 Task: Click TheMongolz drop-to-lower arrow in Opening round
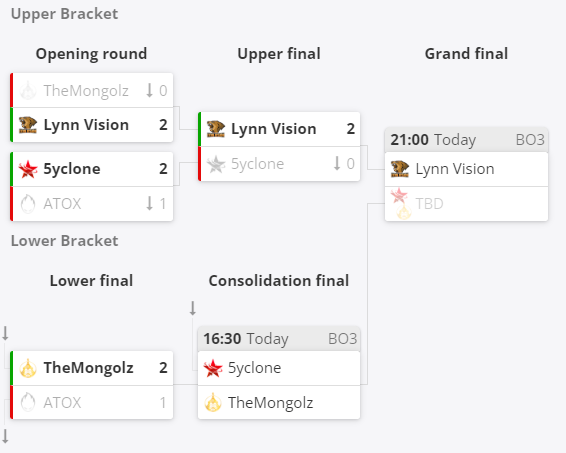[x=149, y=90]
